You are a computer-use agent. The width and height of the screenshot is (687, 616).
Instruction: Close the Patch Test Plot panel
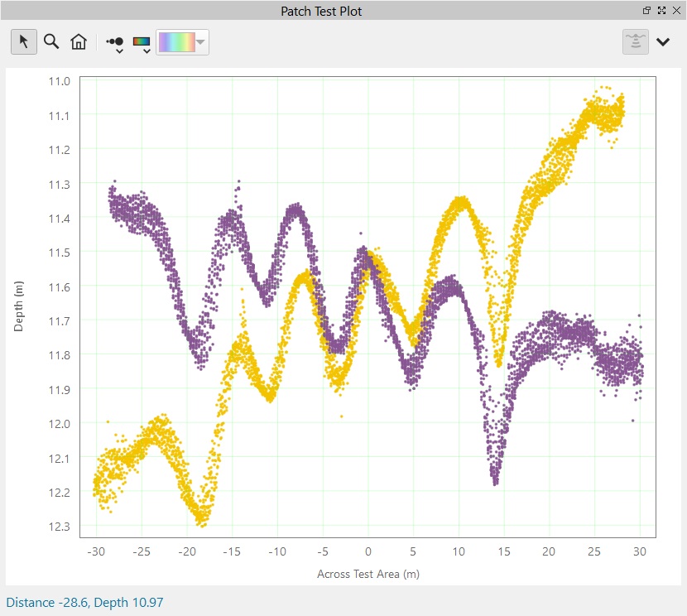675,11
